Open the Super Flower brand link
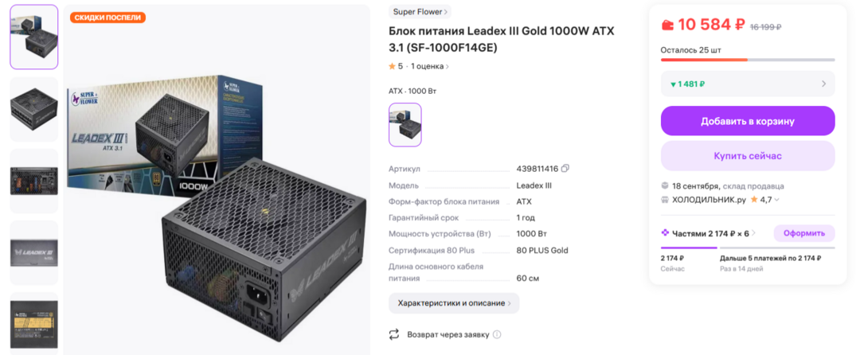Screen dimensions: 868x355 (x=420, y=12)
